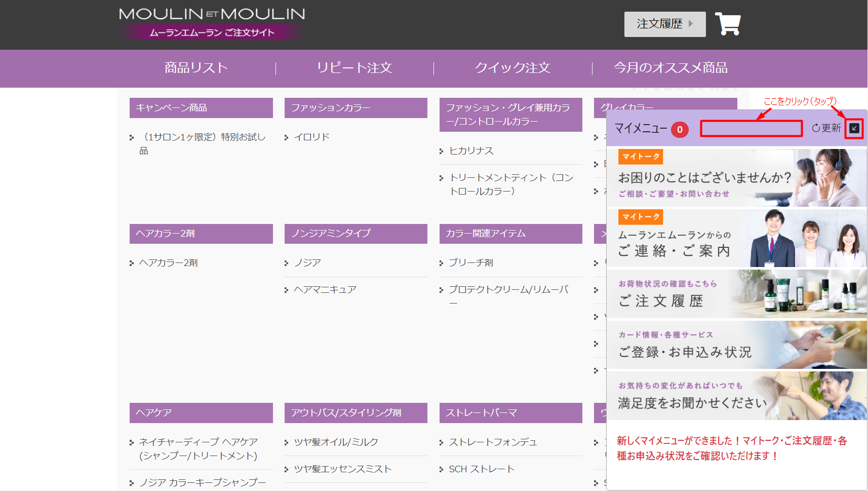Viewport: 868px width, 491px height.
Task: Open the ヒカリナス product link
Action: (471, 151)
